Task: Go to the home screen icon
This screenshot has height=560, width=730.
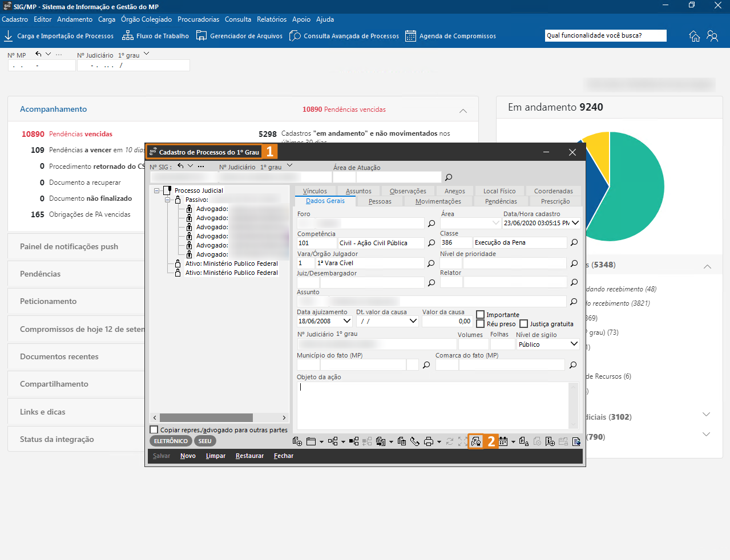Action: (695, 36)
